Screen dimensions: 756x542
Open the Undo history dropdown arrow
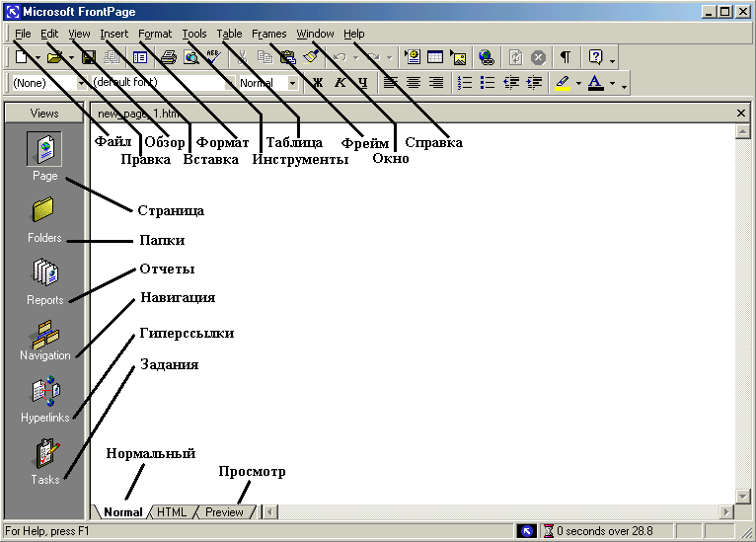tap(356, 58)
